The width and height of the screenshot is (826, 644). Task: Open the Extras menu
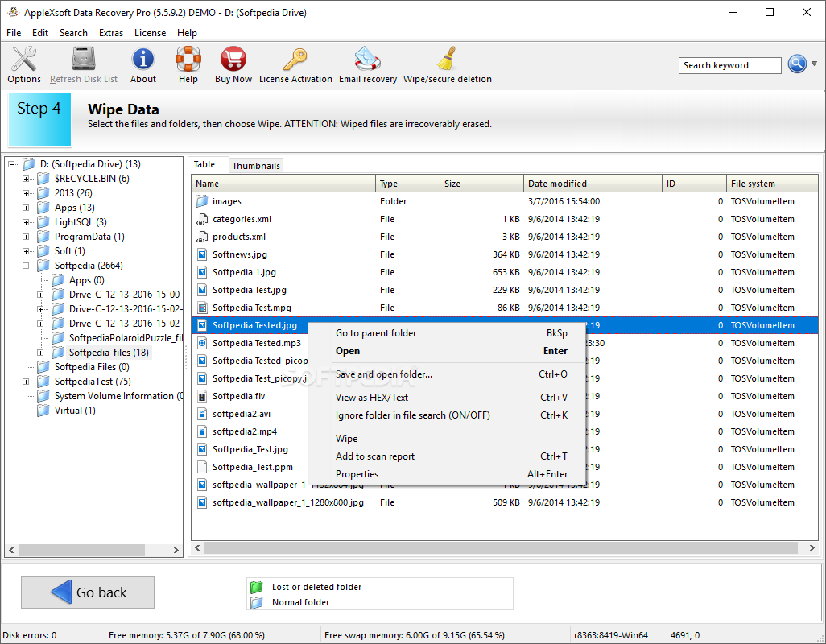pyautogui.click(x=111, y=33)
